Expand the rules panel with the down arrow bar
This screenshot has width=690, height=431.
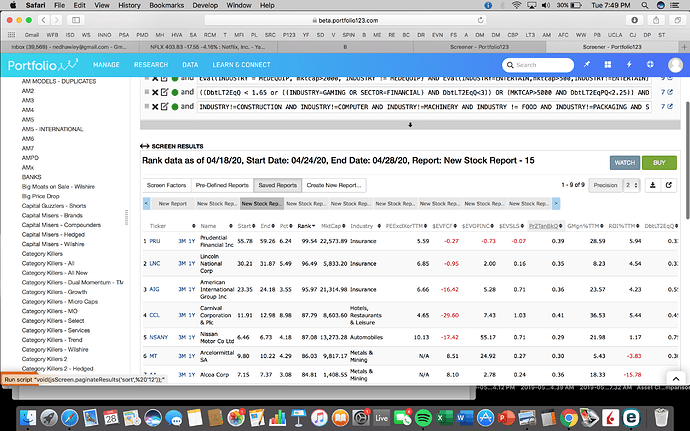pos(410,125)
